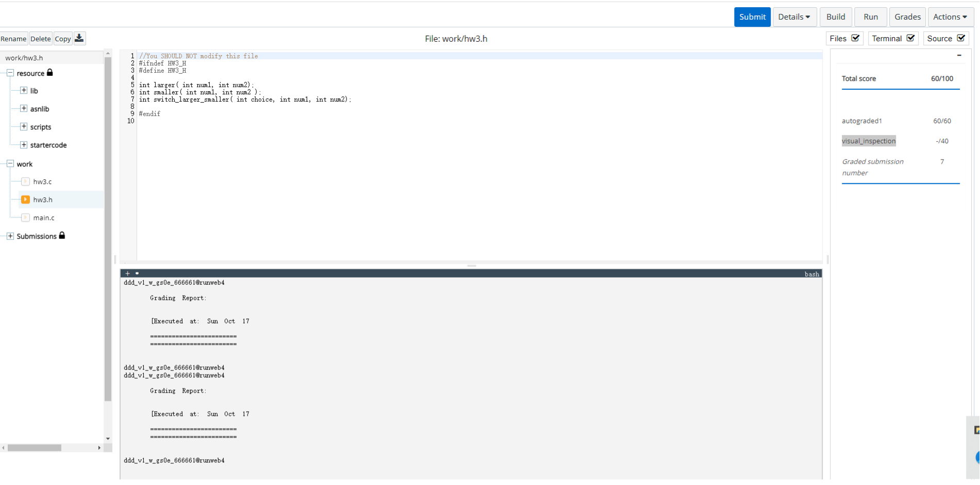Screen dimensions: 980x485
Task: Click the Build button
Action: [836, 17]
